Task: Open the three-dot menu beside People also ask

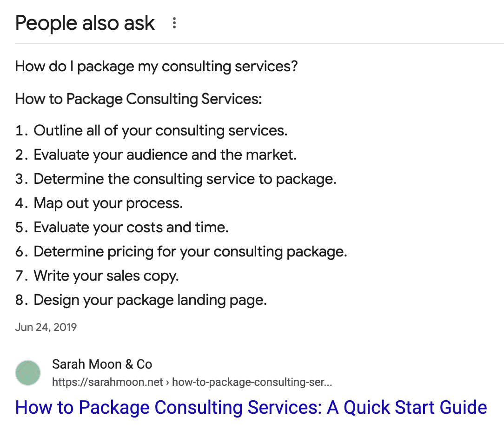Action: point(174,23)
